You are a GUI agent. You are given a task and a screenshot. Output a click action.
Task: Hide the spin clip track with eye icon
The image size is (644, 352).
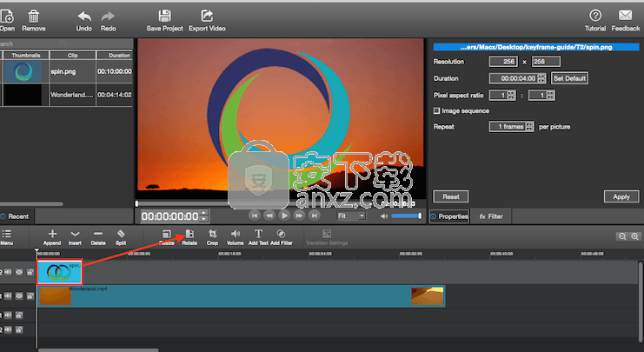point(19,272)
